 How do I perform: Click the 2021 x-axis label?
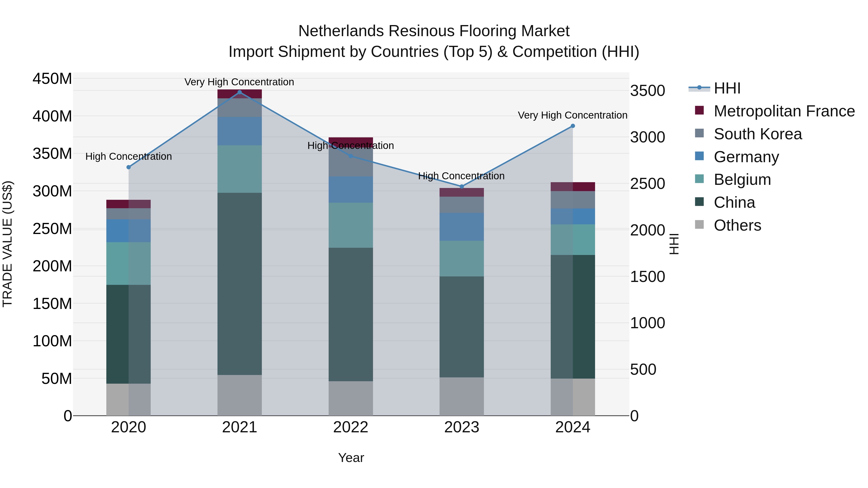pos(240,427)
